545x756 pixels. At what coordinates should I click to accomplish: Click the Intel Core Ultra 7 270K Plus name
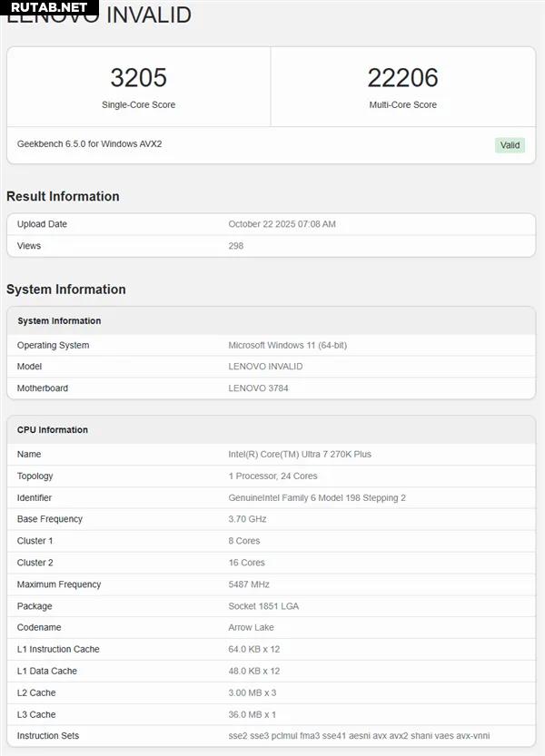tap(299, 454)
